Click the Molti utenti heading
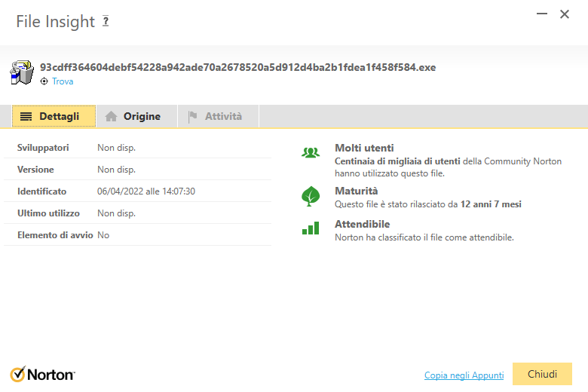The height and width of the screenshot is (392, 588). 364,148
